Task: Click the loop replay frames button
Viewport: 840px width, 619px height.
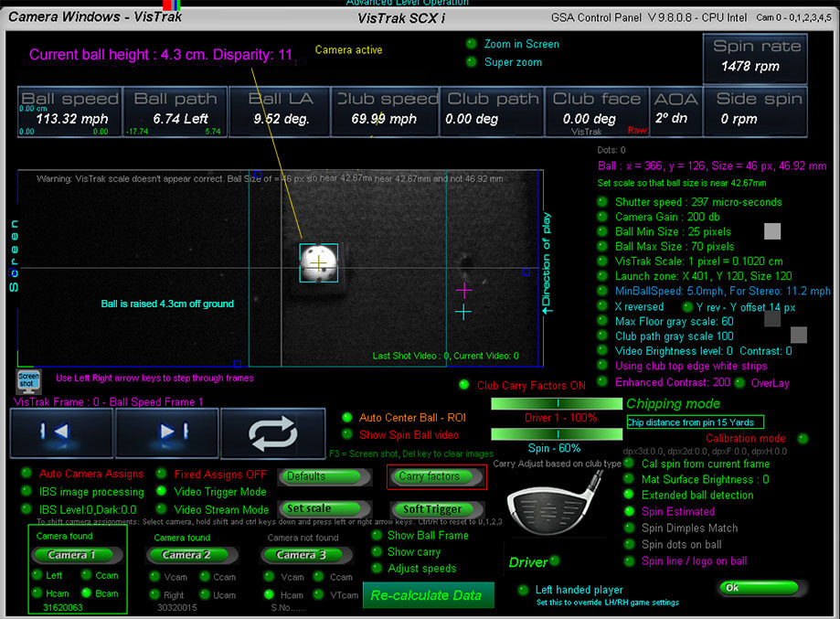Action: [272, 433]
